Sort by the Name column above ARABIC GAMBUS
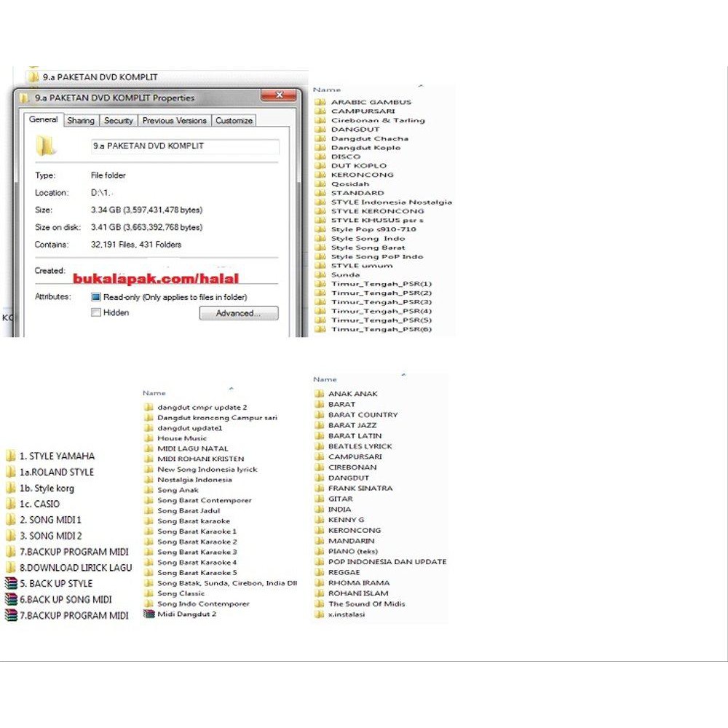728x728 pixels. click(x=327, y=90)
